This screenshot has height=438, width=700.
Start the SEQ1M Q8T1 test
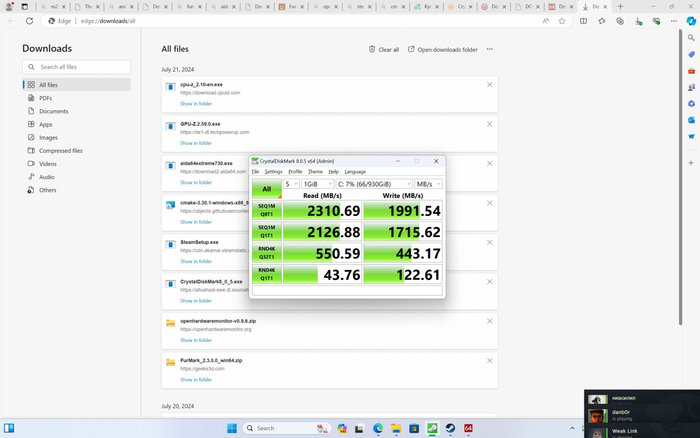[x=266, y=211]
